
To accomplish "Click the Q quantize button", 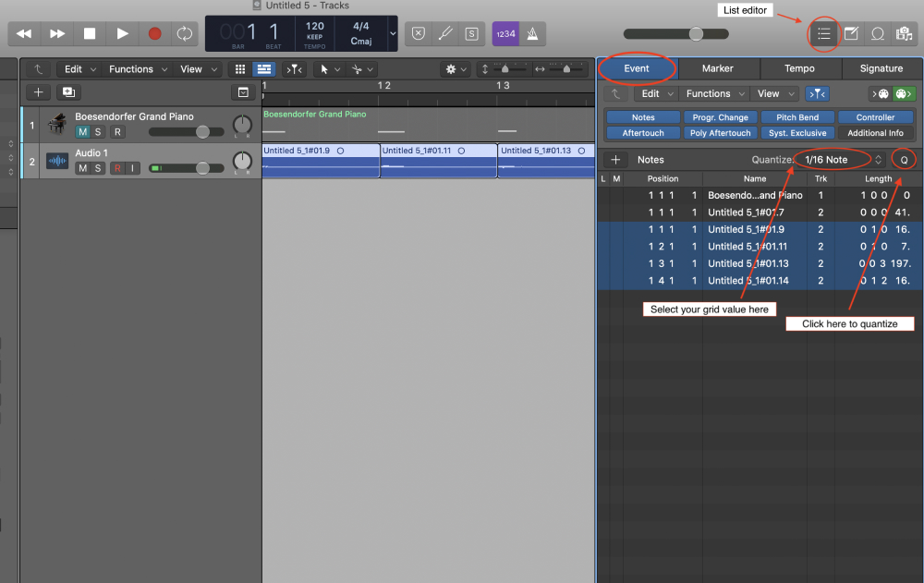I will tap(904, 160).
